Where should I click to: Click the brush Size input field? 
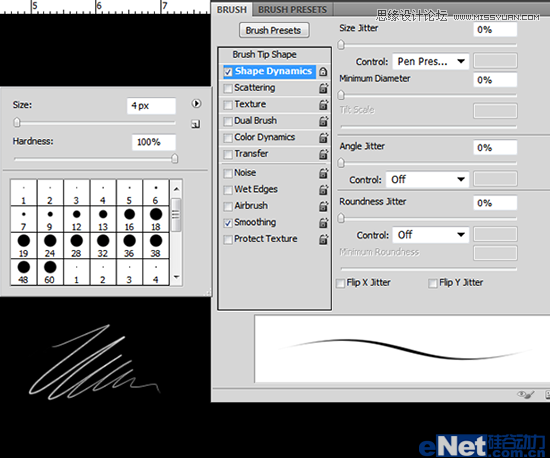click(151, 106)
